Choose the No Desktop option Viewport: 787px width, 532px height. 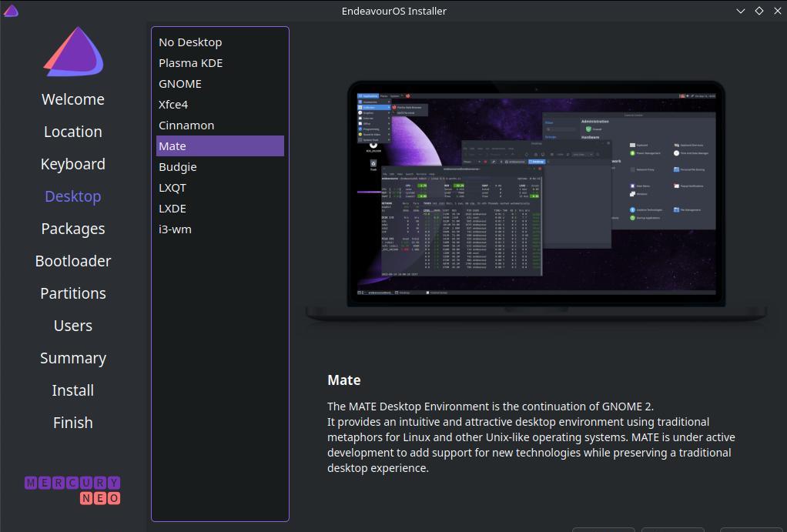[219, 42]
